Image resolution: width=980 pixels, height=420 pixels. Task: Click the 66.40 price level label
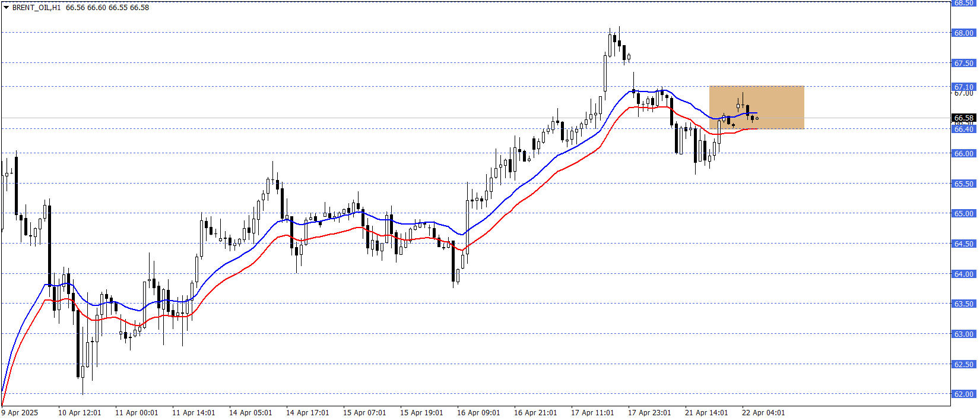tap(963, 129)
